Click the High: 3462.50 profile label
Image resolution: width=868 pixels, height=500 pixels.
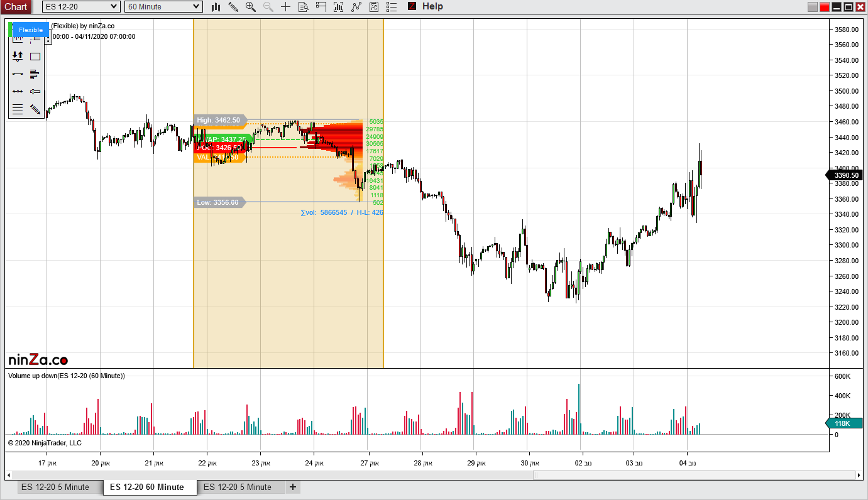(221, 120)
